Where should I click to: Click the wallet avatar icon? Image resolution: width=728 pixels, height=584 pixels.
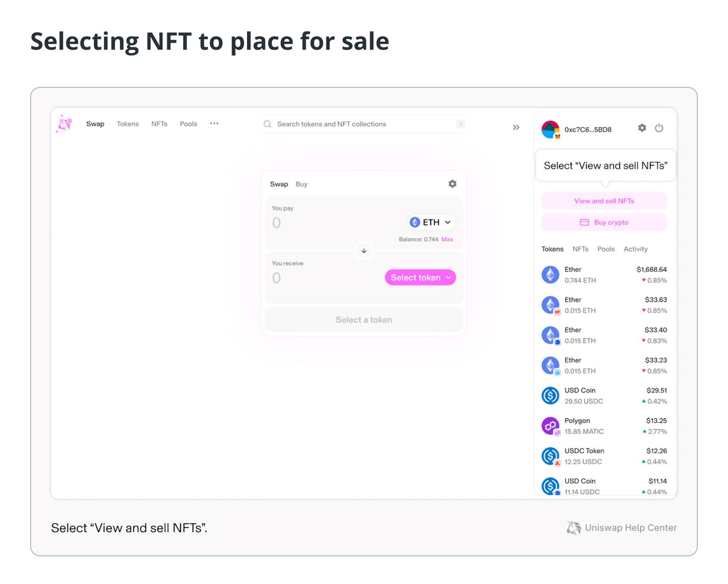pos(551,130)
